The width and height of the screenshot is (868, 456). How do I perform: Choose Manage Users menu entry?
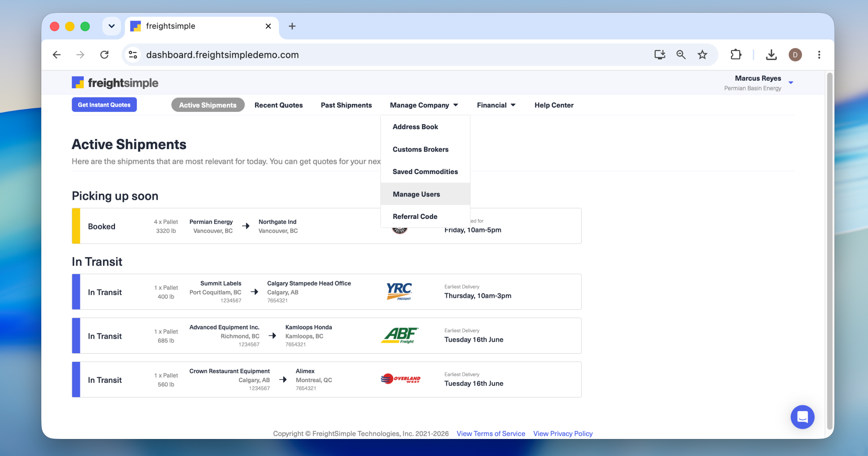(425, 194)
